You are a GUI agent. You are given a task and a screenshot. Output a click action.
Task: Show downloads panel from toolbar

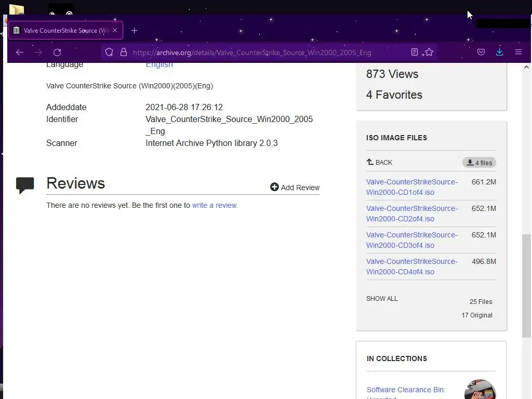(x=499, y=52)
